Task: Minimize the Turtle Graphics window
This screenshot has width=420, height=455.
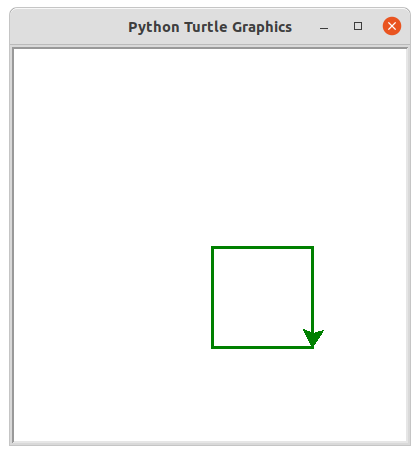Action: [324, 28]
